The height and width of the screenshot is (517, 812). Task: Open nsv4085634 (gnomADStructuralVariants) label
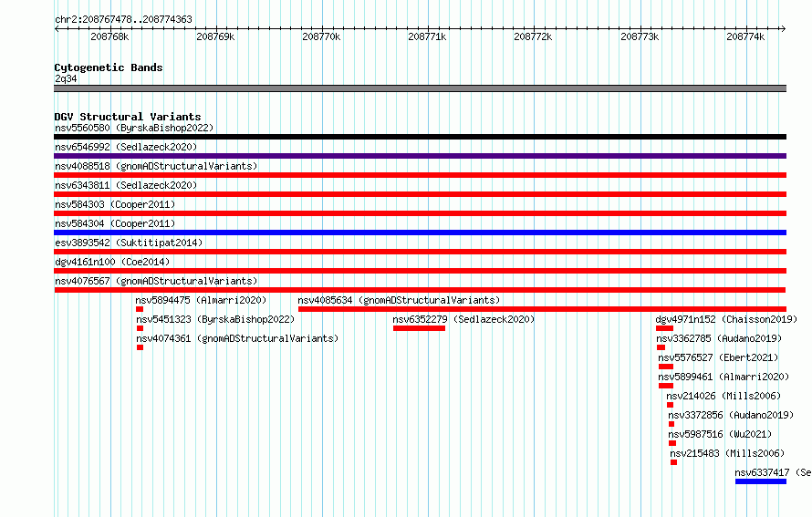[399, 300]
